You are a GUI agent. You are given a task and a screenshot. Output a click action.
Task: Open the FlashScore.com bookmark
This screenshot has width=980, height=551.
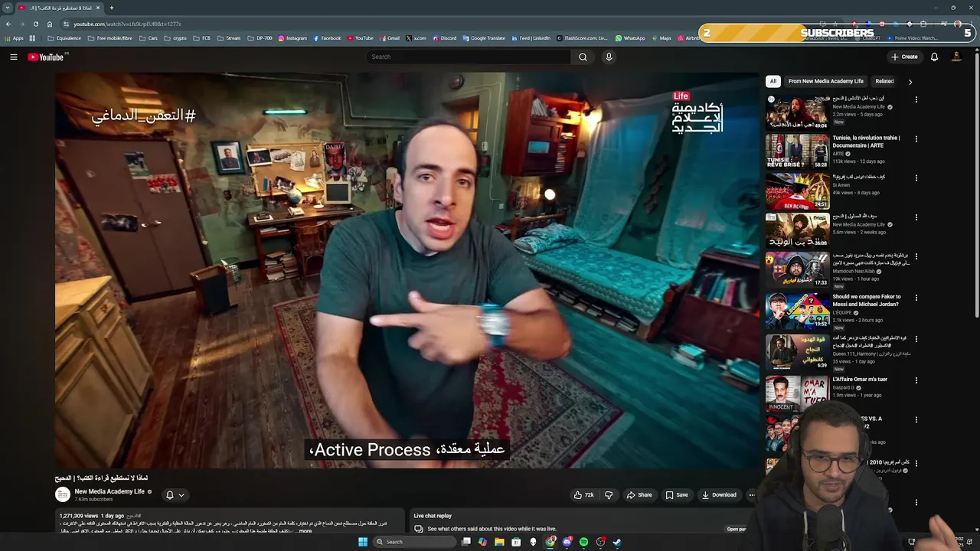(x=581, y=38)
